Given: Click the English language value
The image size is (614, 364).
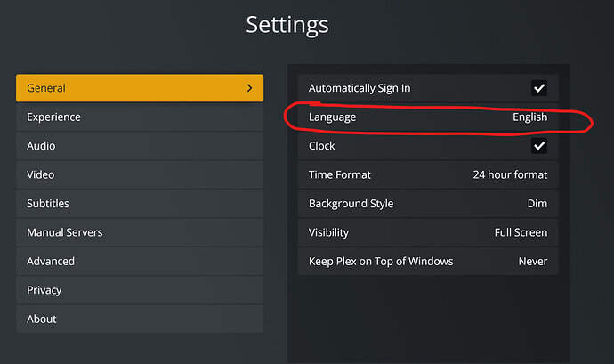Looking at the screenshot, I should [x=529, y=117].
